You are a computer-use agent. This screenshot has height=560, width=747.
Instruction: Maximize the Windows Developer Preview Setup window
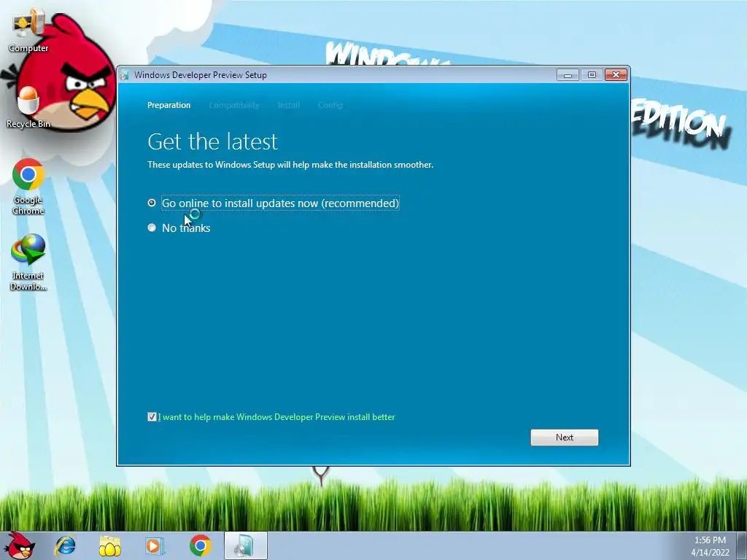pos(592,75)
